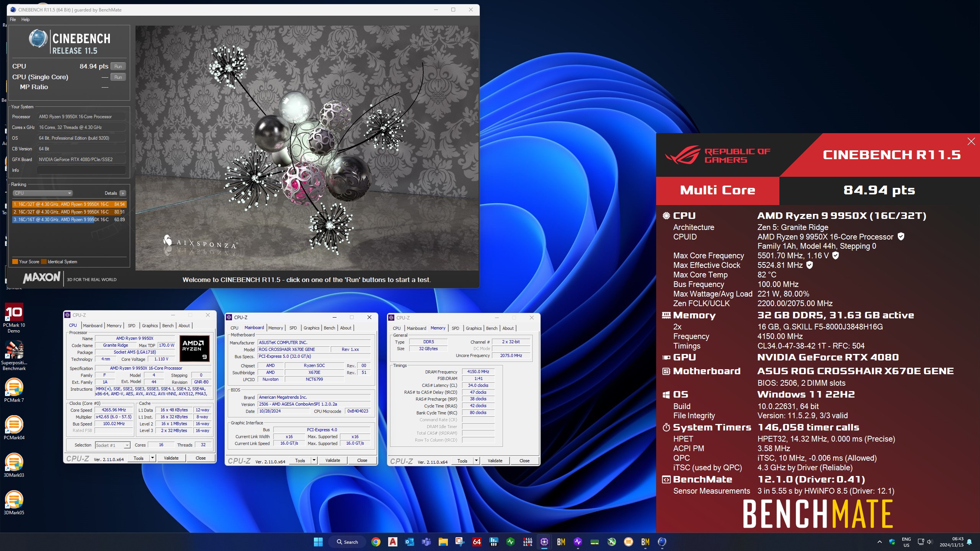
Task: Open AutoCAD from the taskbar
Action: pos(393,542)
